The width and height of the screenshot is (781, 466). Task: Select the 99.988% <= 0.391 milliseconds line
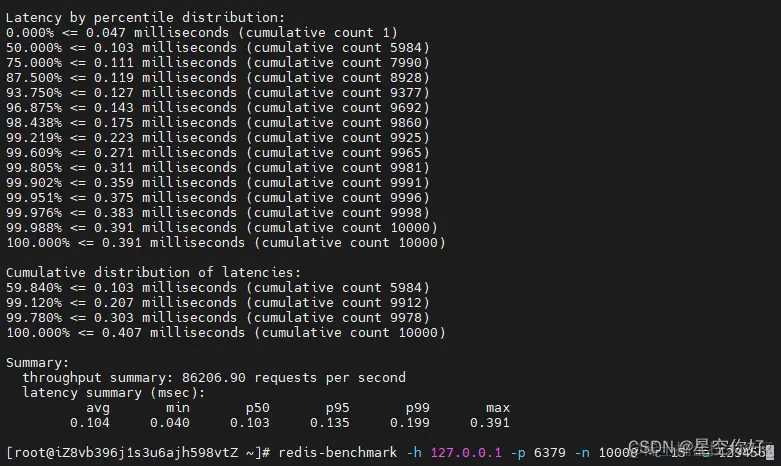pos(222,228)
